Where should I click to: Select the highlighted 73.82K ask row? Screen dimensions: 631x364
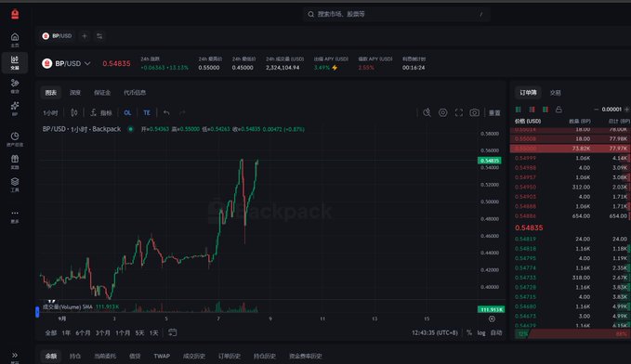pos(570,149)
